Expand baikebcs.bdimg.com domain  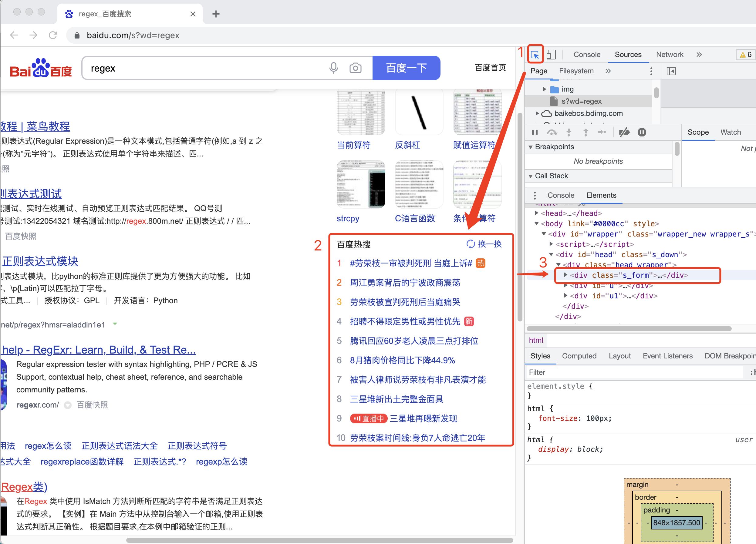pos(537,114)
